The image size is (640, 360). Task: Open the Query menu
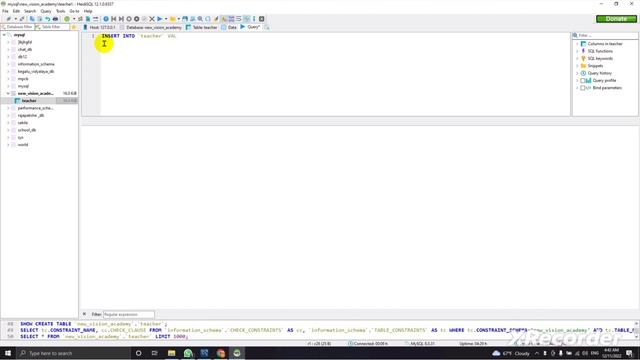pos(46,11)
